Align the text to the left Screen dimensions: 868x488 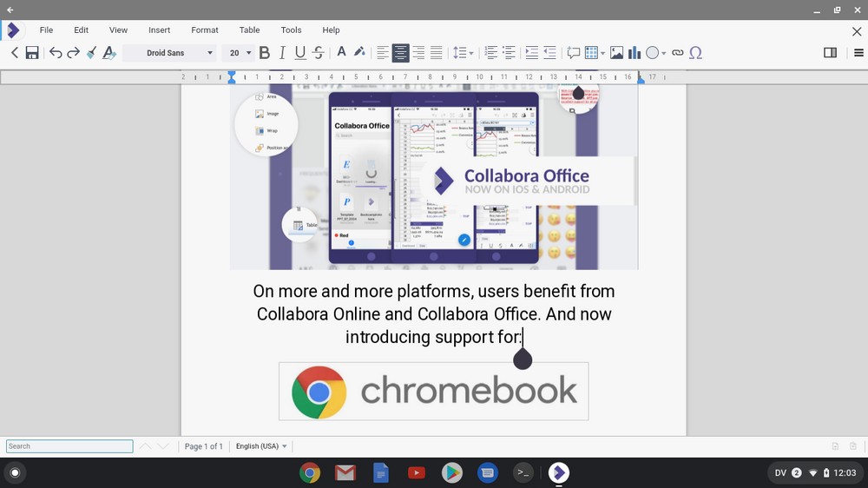click(x=383, y=53)
